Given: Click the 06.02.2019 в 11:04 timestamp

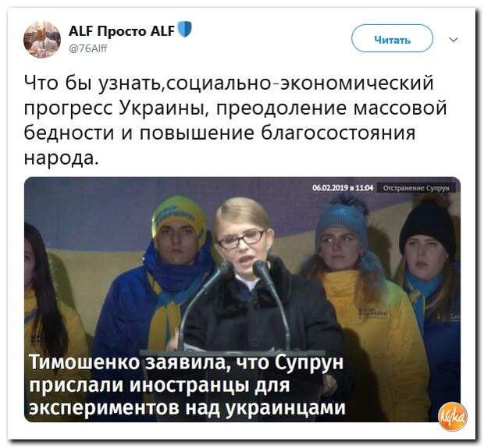Looking at the screenshot, I should (343, 188).
